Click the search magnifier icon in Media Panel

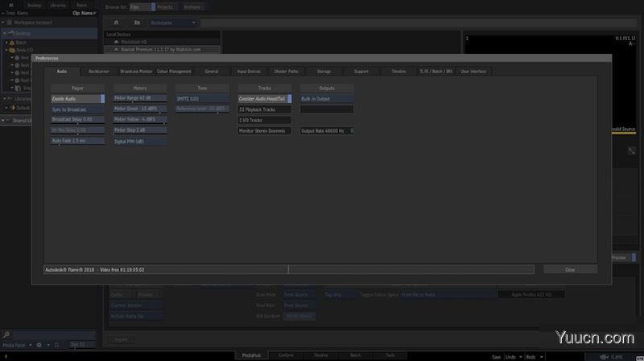point(6,334)
